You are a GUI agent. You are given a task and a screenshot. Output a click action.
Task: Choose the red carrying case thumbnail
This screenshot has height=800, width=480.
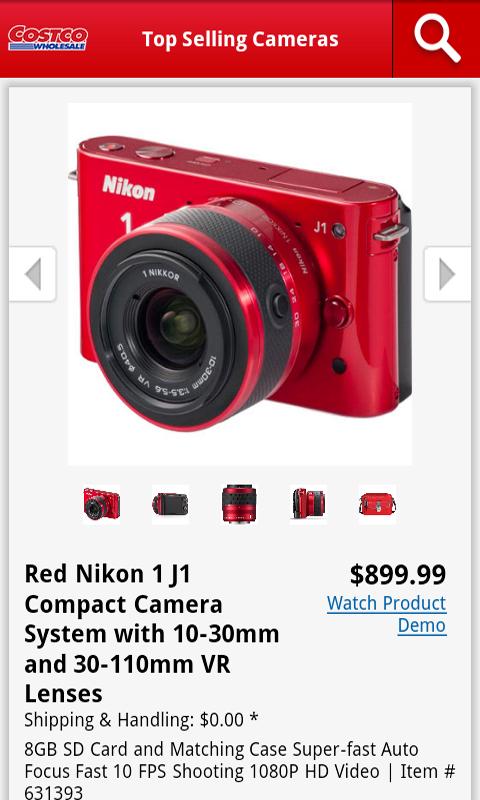click(x=377, y=504)
